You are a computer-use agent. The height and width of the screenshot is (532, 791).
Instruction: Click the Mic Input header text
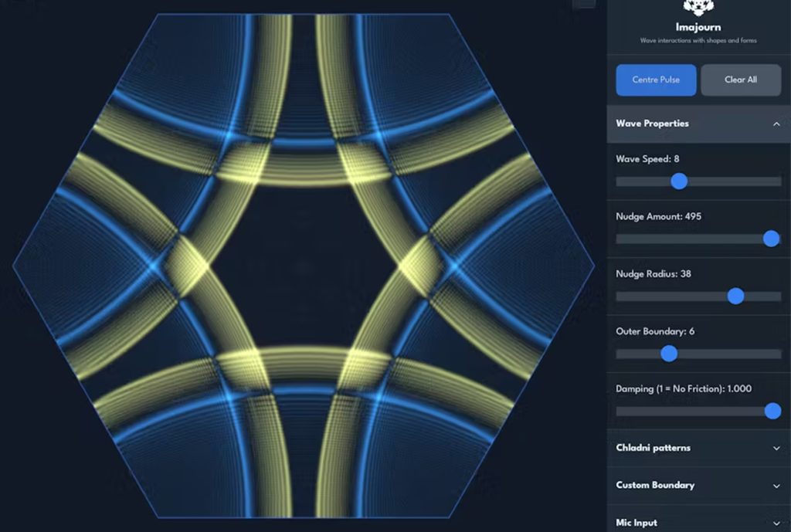tap(636, 523)
